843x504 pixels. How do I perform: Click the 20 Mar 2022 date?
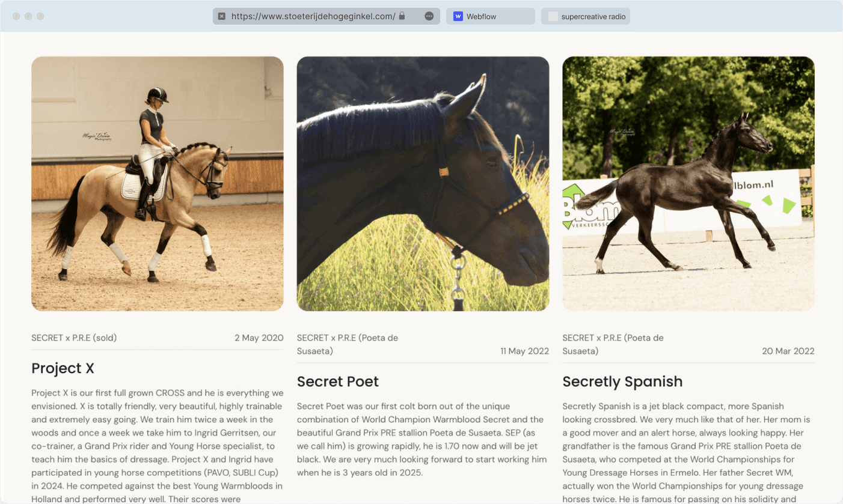[788, 351]
